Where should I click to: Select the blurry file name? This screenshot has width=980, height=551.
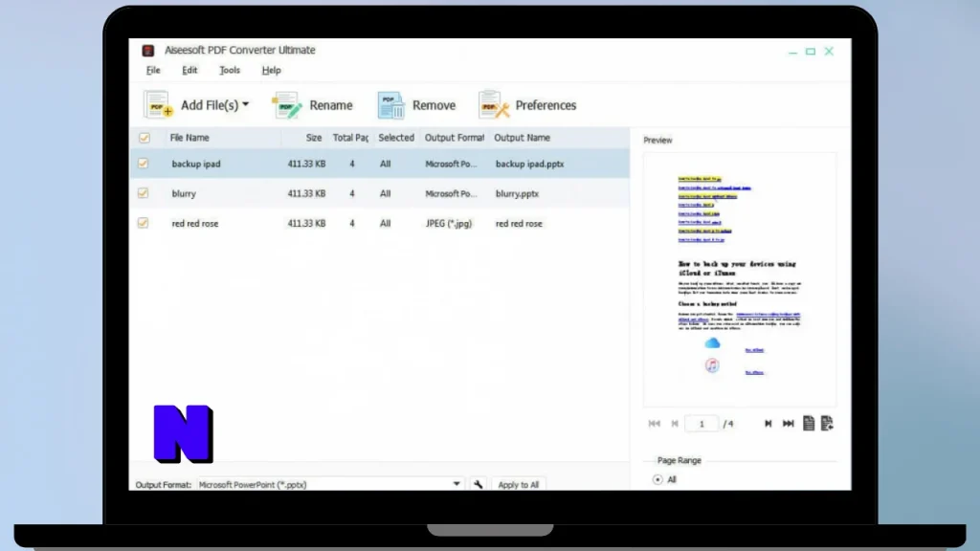click(184, 193)
